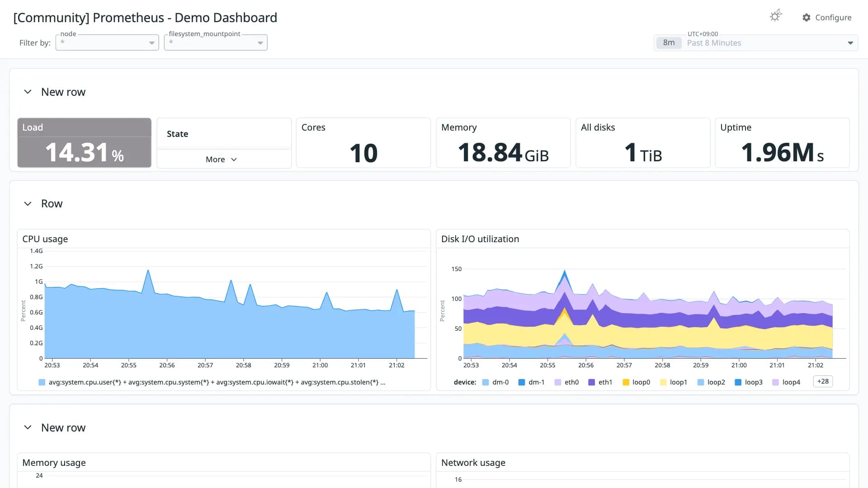Click the loop3 legend swatch

738,382
